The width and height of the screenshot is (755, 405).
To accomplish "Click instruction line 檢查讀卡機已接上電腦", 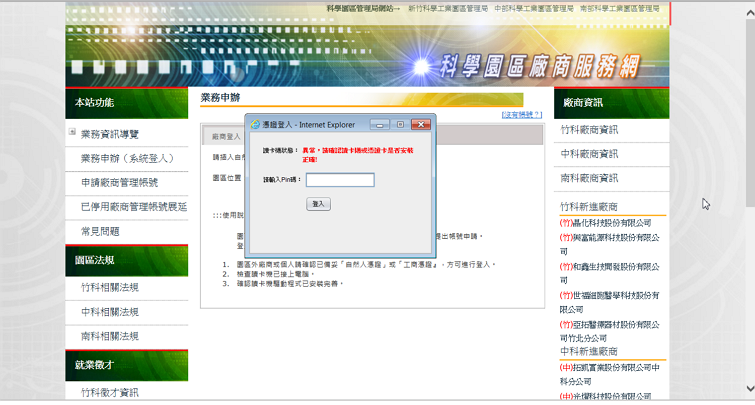I will pos(275,274).
